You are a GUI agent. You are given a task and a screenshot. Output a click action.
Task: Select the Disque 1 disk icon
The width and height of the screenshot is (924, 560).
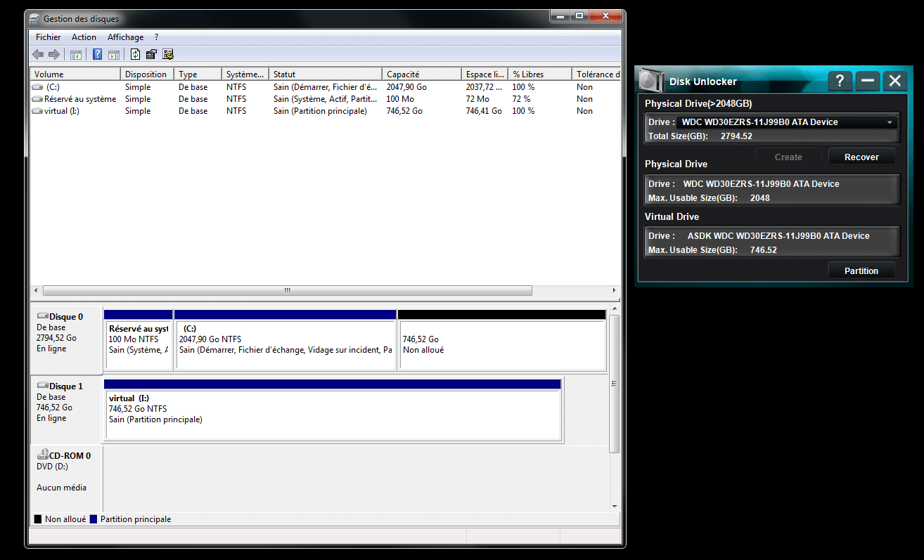click(42, 386)
